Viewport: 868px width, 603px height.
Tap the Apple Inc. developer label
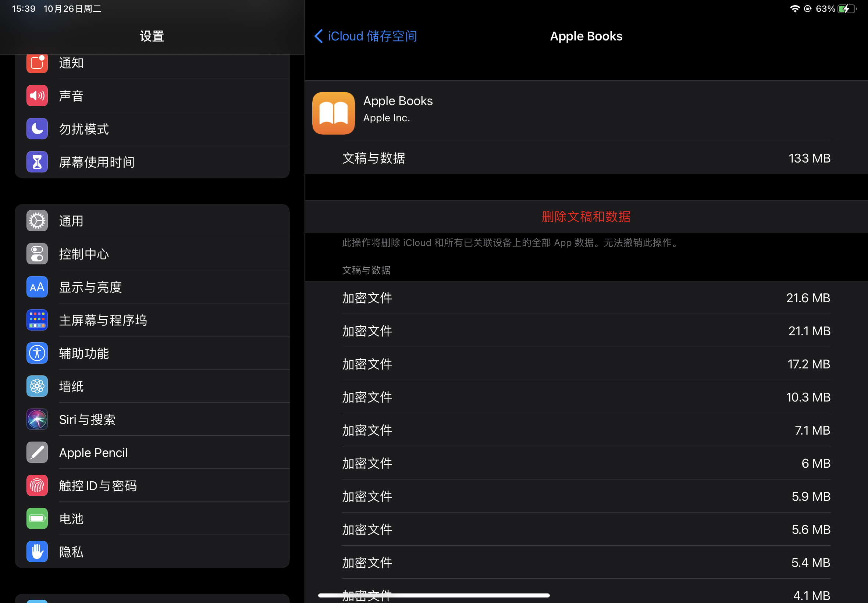coord(387,118)
